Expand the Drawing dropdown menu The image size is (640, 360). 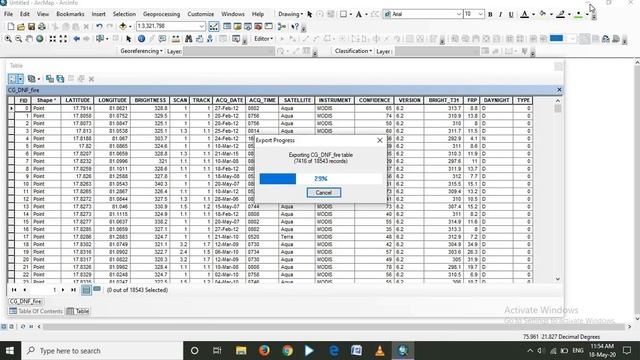pos(290,14)
